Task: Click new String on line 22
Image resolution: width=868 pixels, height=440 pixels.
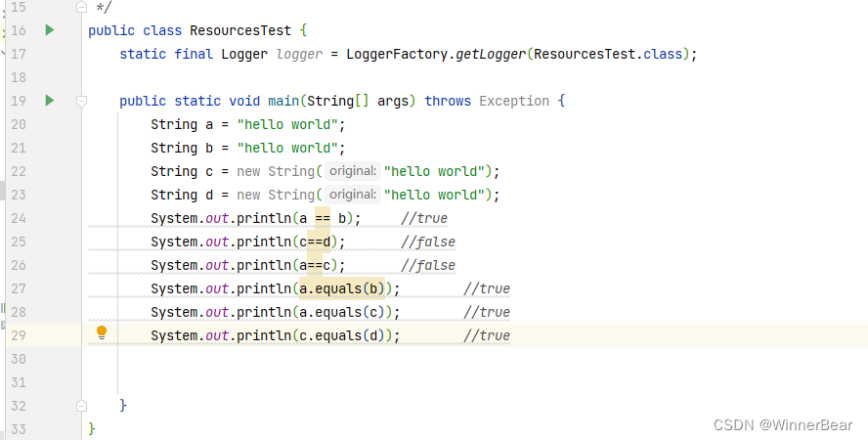Action: tap(276, 171)
